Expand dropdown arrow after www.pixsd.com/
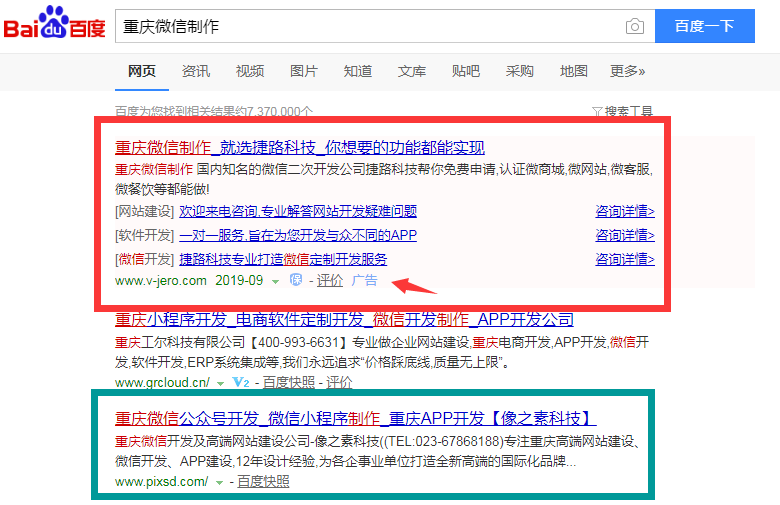The height and width of the screenshot is (505, 780). pos(219,482)
